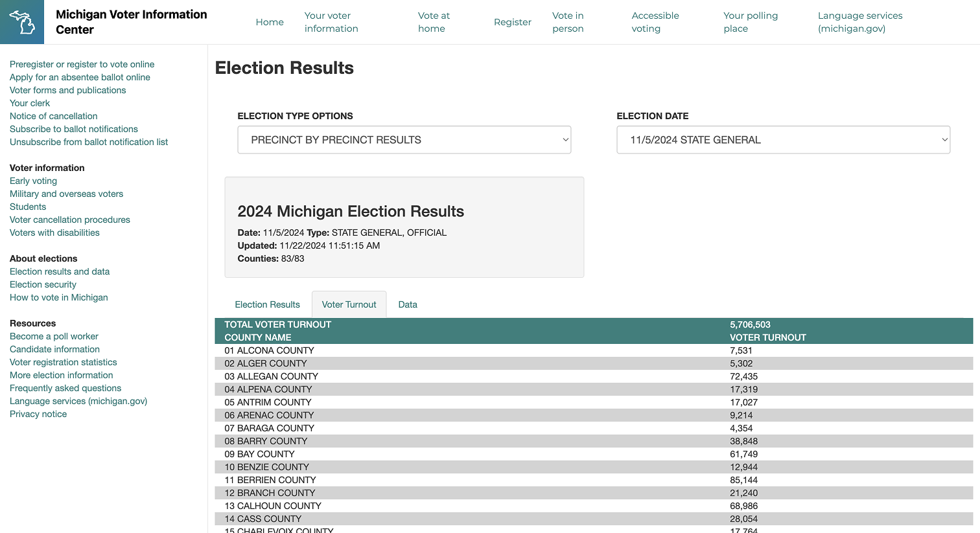Click Bay County turnout value 61,749
Viewport: 980px width, 533px height.
(743, 454)
